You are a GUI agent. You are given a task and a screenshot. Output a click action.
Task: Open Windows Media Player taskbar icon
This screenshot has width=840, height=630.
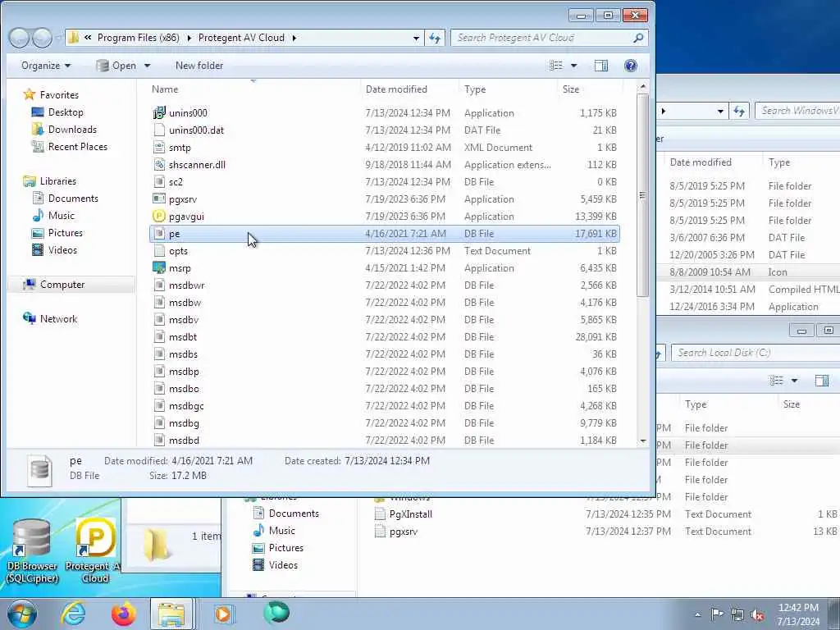(x=223, y=614)
